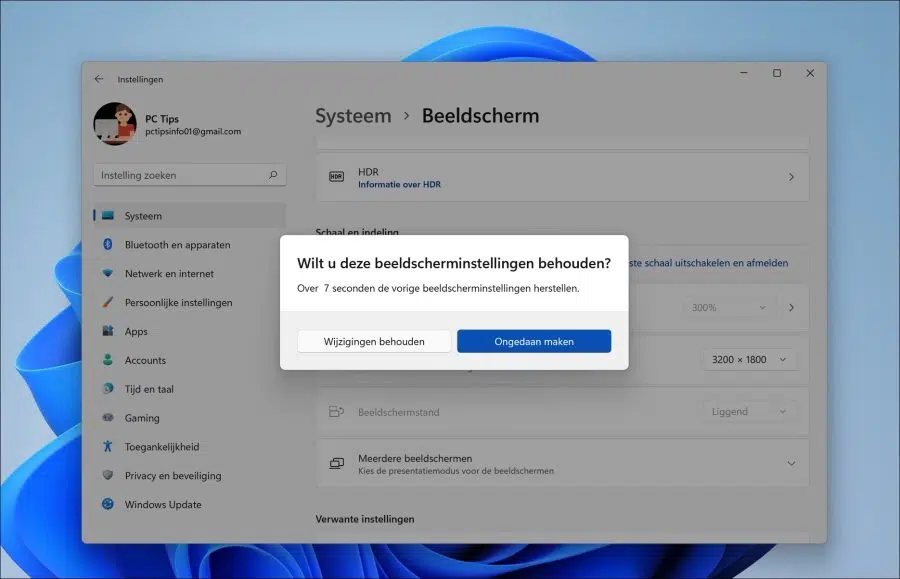Click the Beeldscherm page title
900x579 pixels.
[480, 116]
